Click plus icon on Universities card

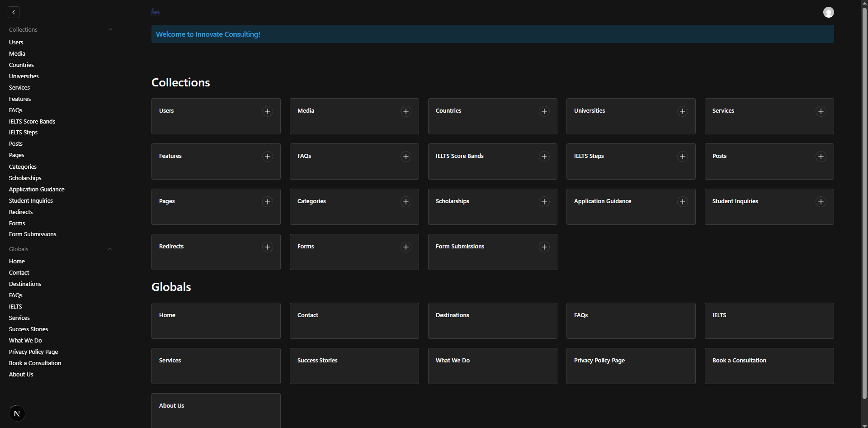pyautogui.click(x=683, y=111)
